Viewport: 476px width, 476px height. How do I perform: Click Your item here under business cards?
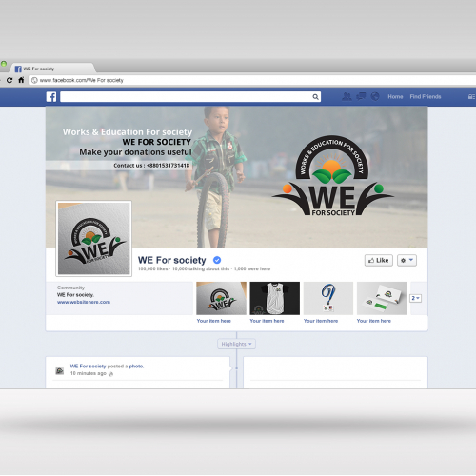click(x=374, y=321)
